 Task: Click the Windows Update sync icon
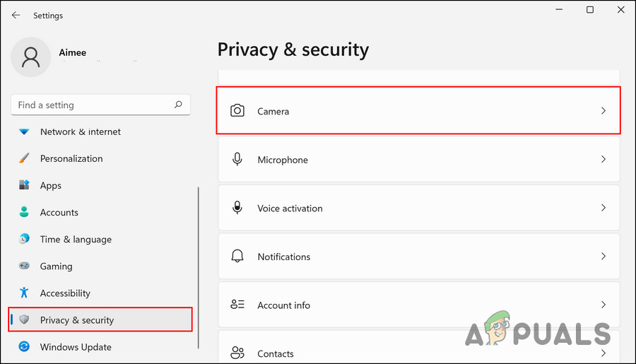[25, 347]
